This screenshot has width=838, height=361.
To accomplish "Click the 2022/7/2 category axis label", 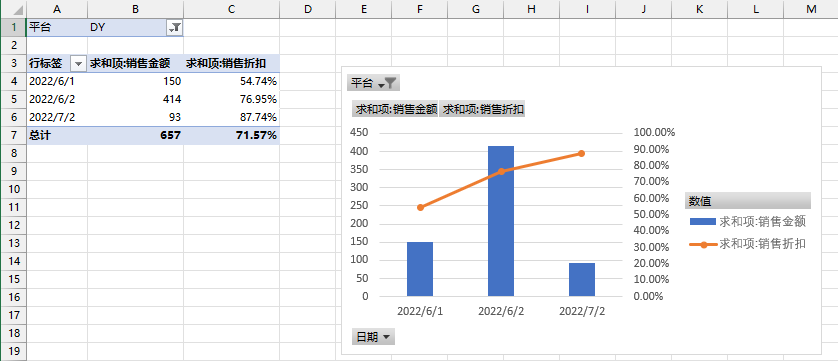I will 582,311.
